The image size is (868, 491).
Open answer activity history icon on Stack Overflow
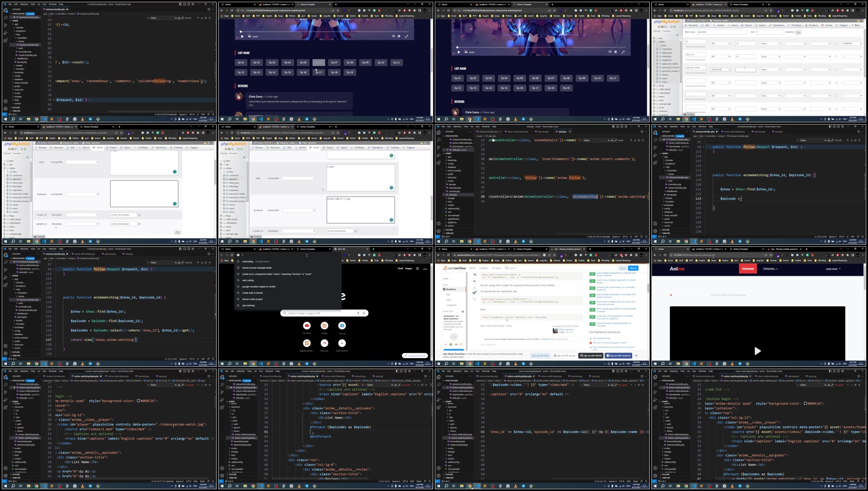click(x=475, y=299)
